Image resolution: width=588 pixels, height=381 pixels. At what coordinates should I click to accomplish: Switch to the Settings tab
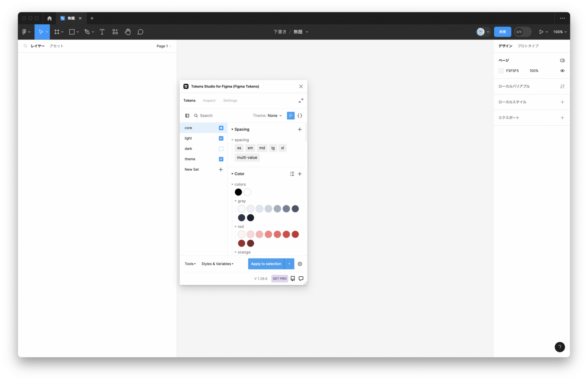(230, 101)
